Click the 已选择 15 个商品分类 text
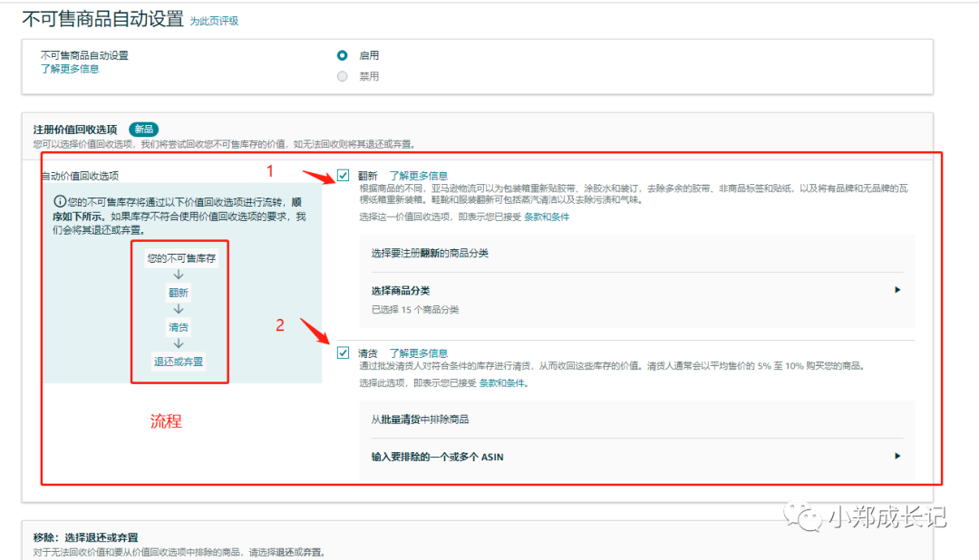This screenshot has width=979, height=560. coord(415,310)
